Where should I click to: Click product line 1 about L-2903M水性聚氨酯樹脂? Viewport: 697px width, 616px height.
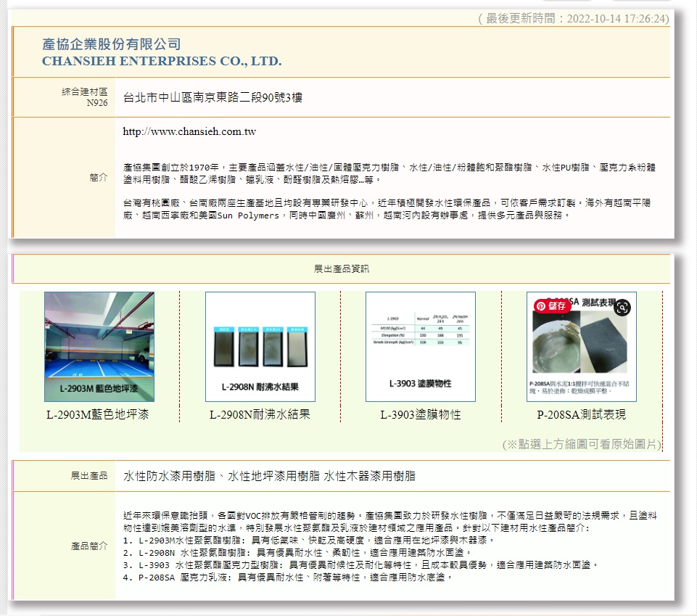308,541
